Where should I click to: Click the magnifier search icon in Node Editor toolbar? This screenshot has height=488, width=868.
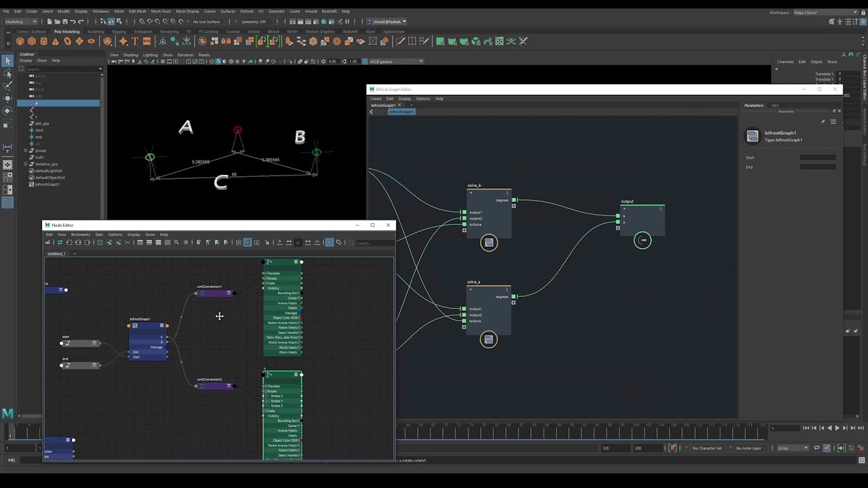(176, 243)
